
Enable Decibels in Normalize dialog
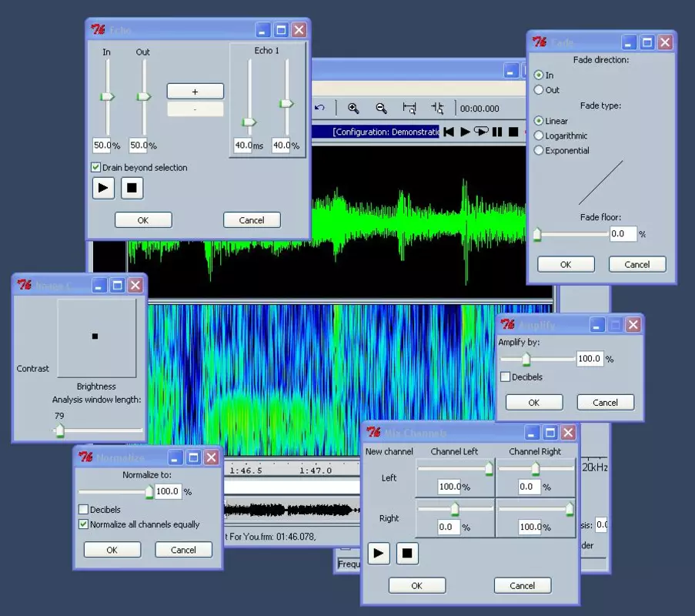[x=83, y=509]
